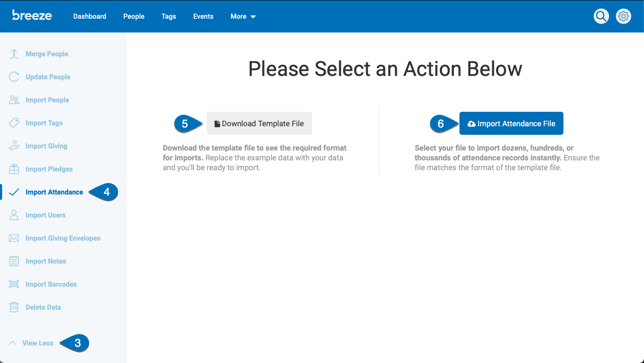Screen dimensions: 644x363
Task: Click the 'Please Select an Action Below' heading
Action: (x=385, y=69)
